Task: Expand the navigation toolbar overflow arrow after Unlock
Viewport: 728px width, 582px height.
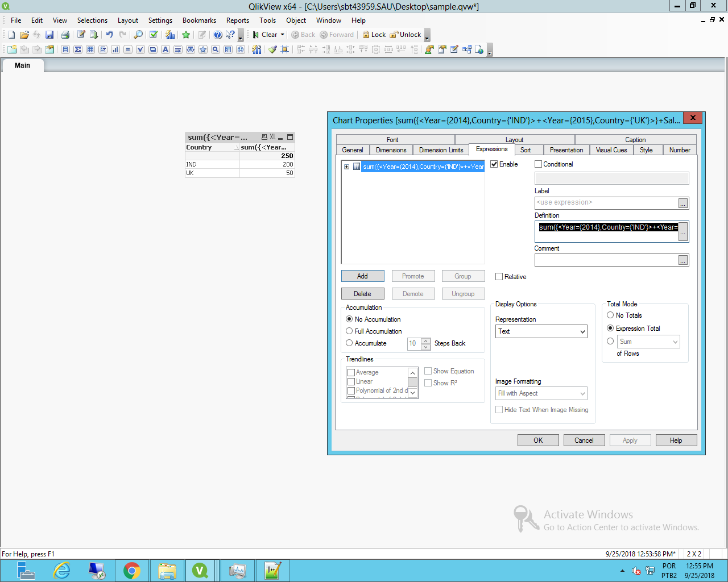Action: (427, 35)
